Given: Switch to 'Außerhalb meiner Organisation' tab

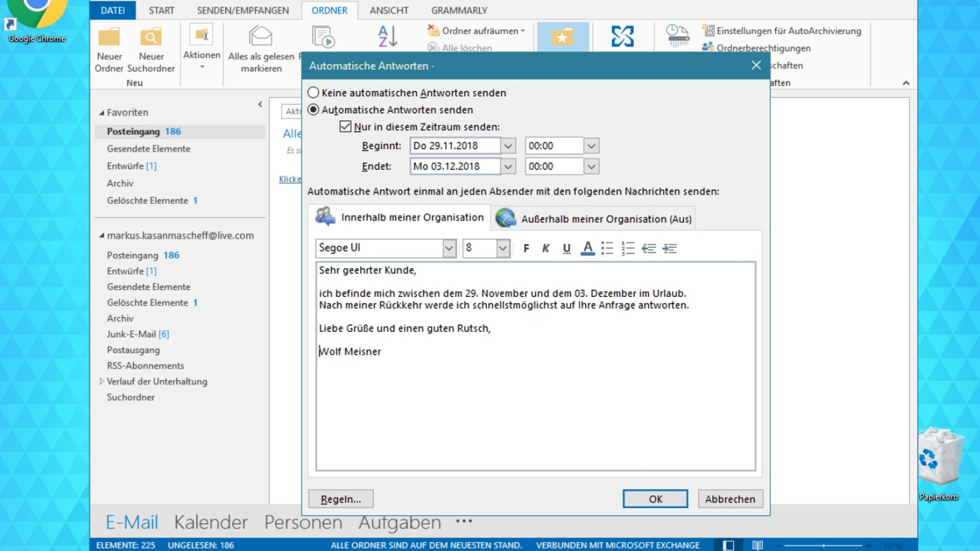Looking at the screenshot, I should (594, 219).
